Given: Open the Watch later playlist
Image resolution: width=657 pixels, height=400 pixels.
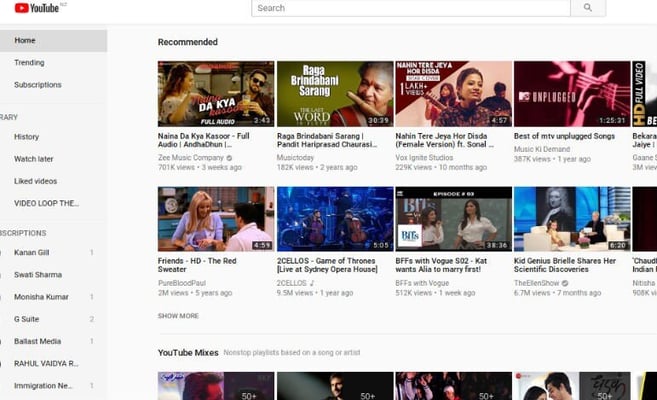Looking at the screenshot, I should 34,159.
